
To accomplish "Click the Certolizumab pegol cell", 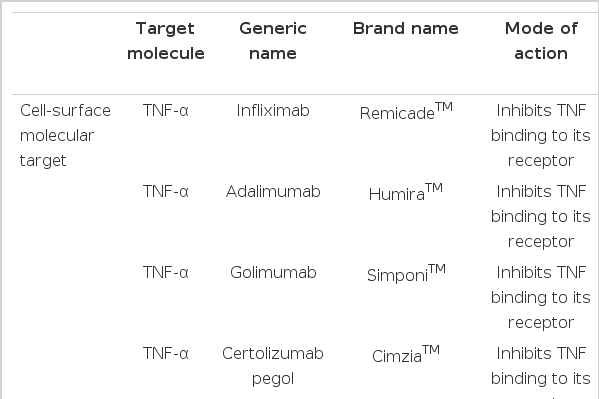I will (x=273, y=366).
